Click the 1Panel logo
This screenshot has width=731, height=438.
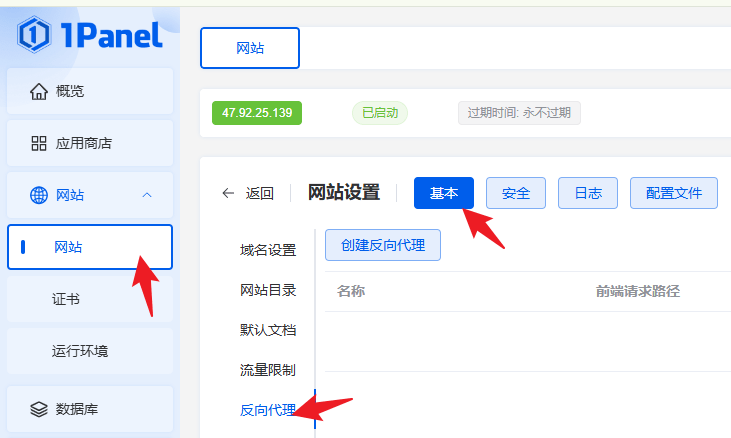[x=90, y=34]
